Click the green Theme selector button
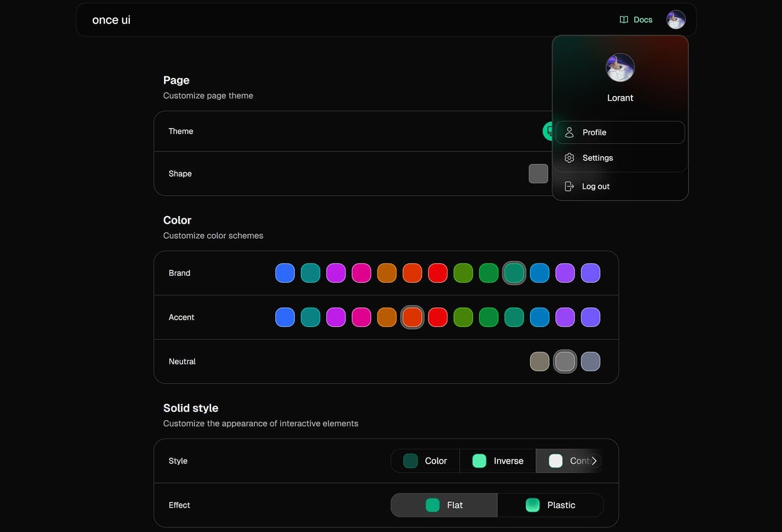Screen dimensions: 782x532 point(547,131)
